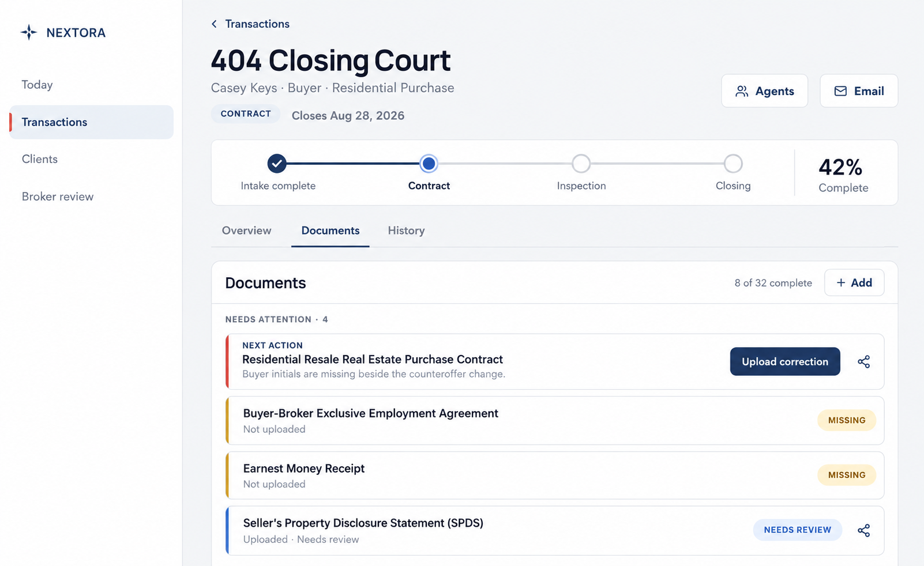Click the 'NEEDS ATTENTION · 4' header
The image size is (924, 566).
pos(276,319)
